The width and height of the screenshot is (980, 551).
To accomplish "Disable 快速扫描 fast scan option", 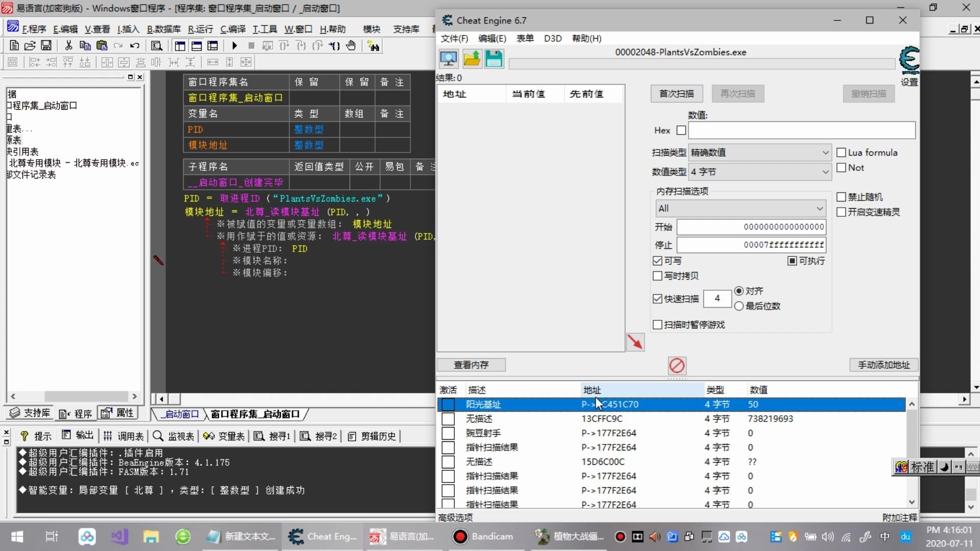I will (657, 299).
